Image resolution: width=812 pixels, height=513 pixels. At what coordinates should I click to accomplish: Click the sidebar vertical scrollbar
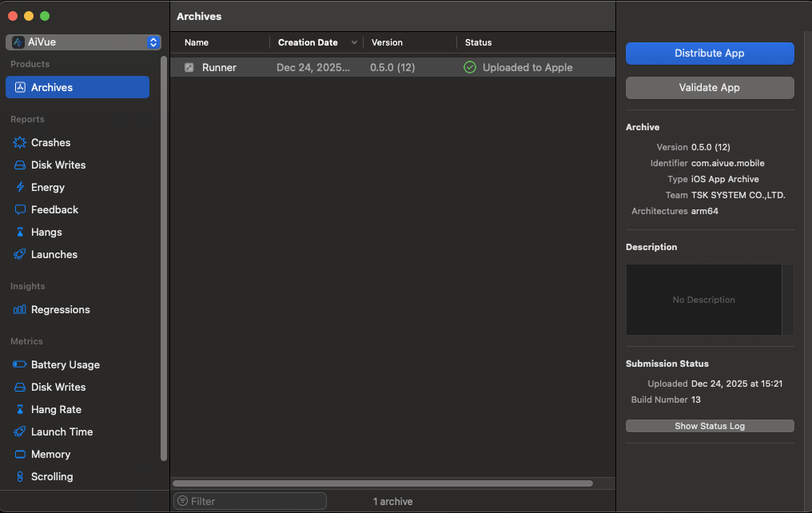(x=164, y=258)
